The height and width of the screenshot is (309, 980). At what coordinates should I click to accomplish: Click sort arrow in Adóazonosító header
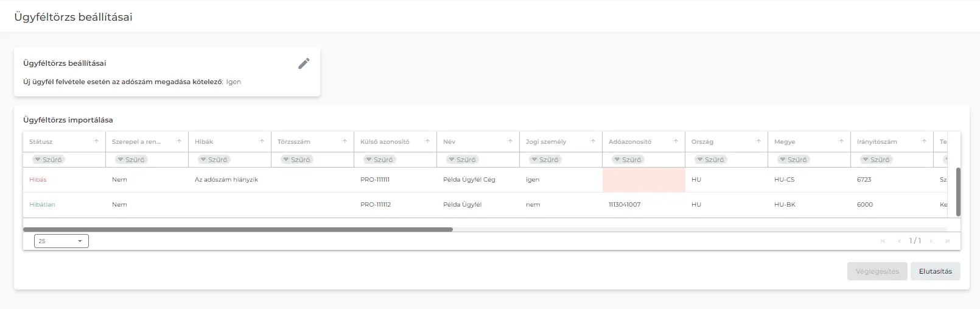pyautogui.click(x=676, y=141)
